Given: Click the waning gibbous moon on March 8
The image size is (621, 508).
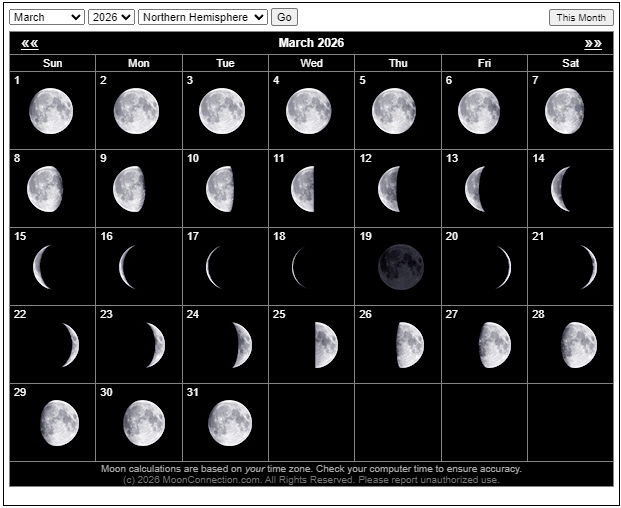Looking at the screenshot, I should coord(45,189).
